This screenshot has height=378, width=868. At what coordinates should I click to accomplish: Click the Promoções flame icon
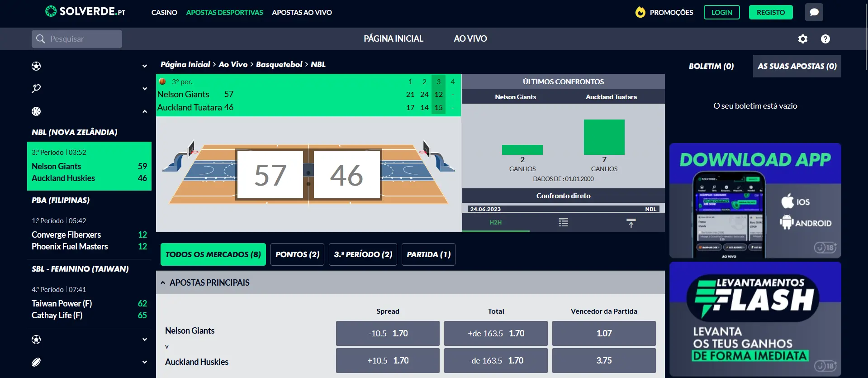[x=640, y=12]
